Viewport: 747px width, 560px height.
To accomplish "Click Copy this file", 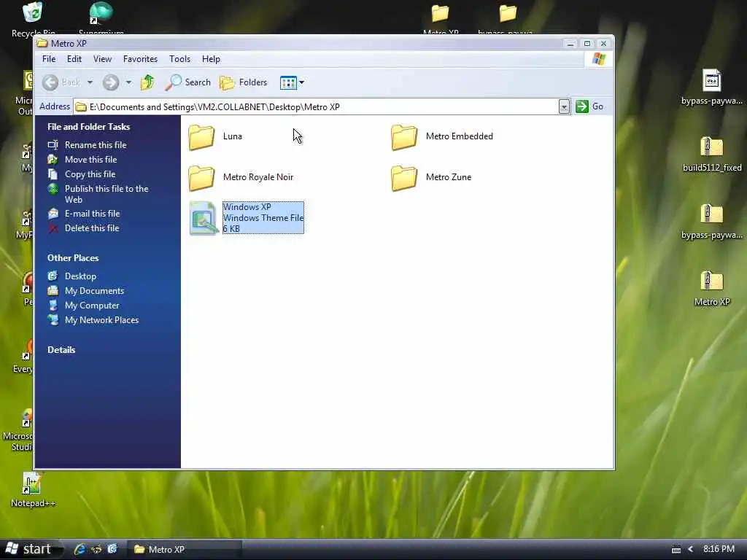I will pyautogui.click(x=90, y=174).
